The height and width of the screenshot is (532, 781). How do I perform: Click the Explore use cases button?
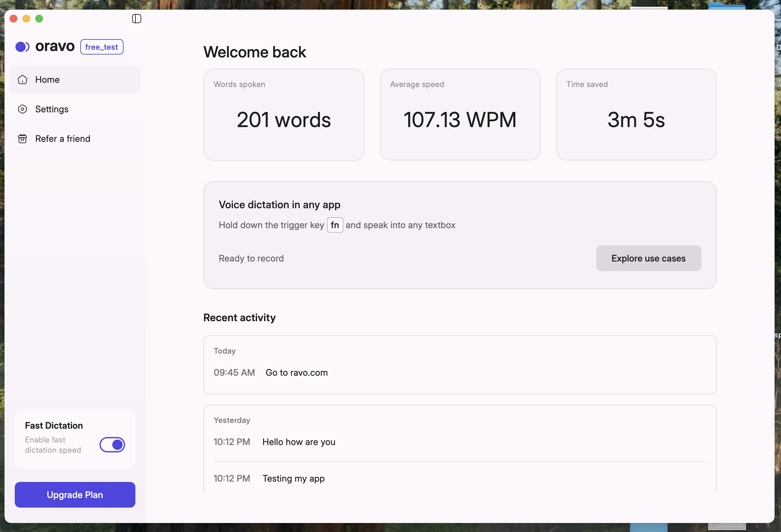648,258
